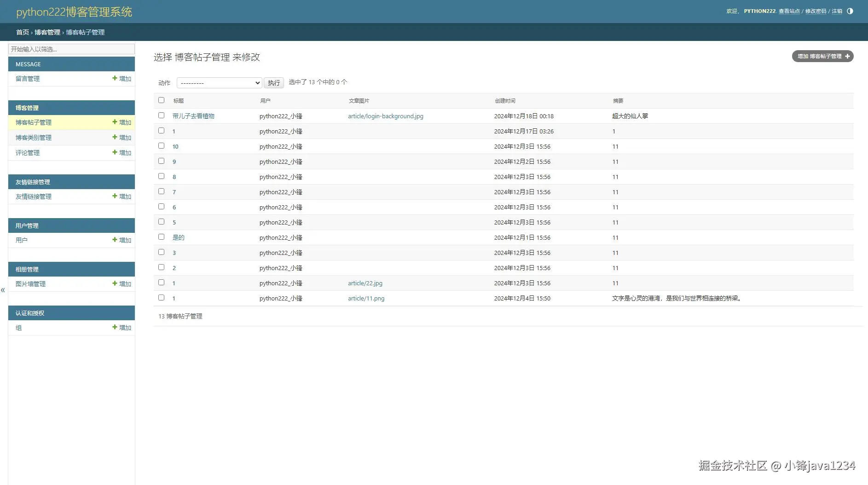Viewport: 868px width, 485px height.
Task: Tick the select-all checkbox in the table header
Action: pyautogui.click(x=161, y=100)
